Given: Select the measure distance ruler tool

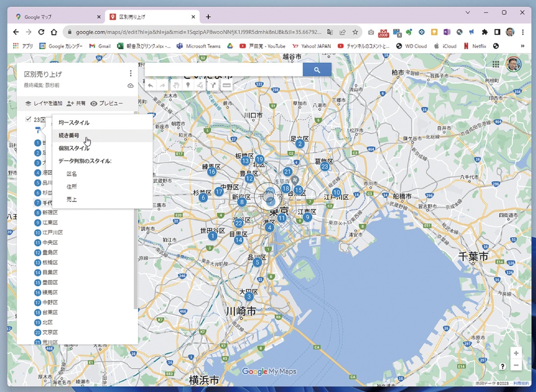Looking at the screenshot, I should pyautogui.click(x=226, y=85).
